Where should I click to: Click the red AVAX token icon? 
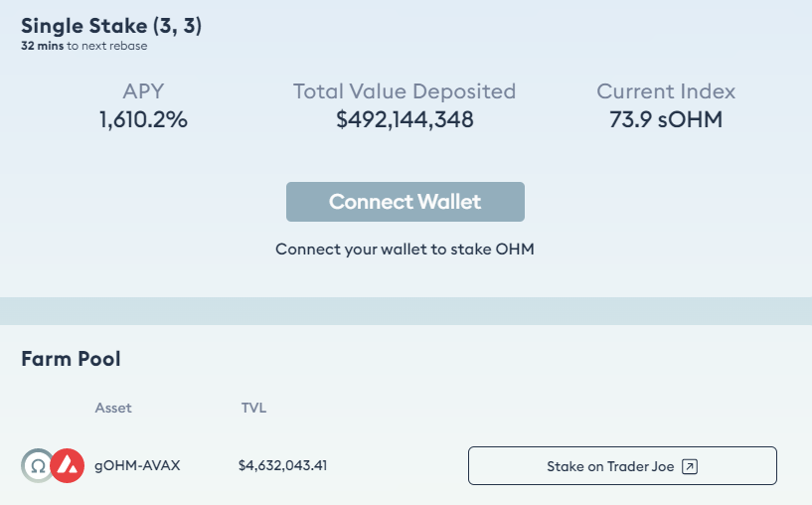(68, 465)
